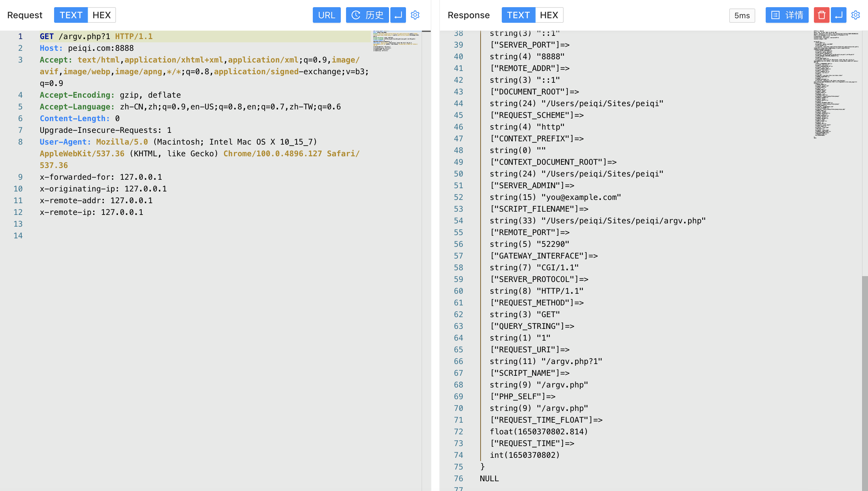The image size is (868, 491).
Task: Toggle word wrap in Request panel
Action: pos(398,15)
